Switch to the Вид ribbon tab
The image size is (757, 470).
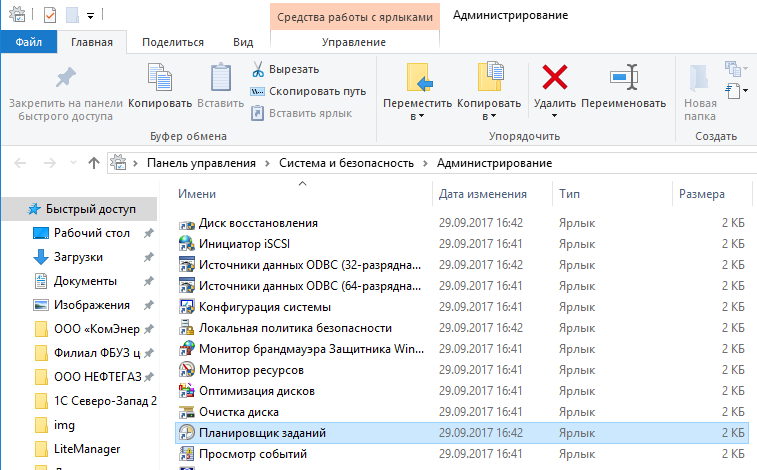pos(243,42)
